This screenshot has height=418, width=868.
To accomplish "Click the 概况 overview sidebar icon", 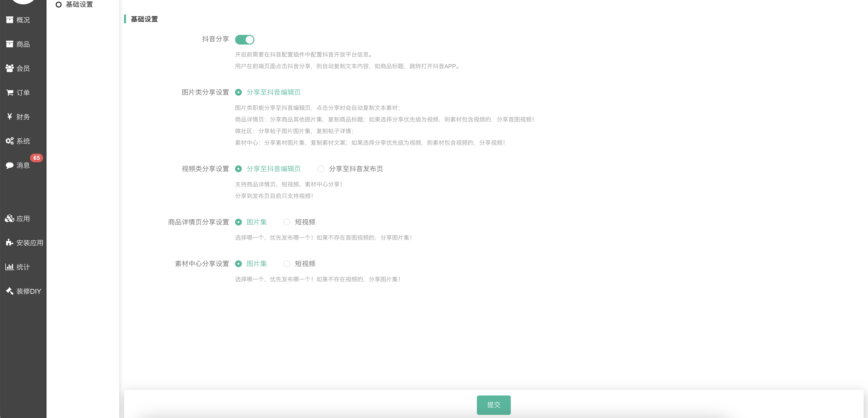I will tap(9, 20).
